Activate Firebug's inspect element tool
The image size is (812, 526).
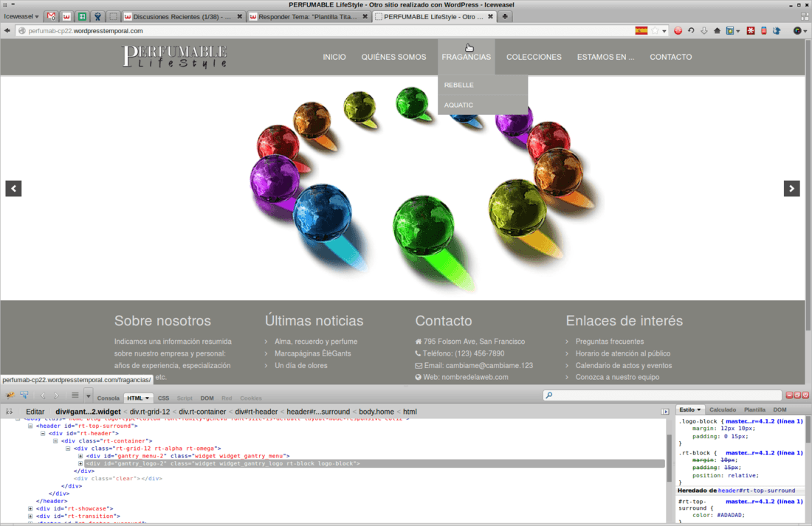pyautogui.click(x=24, y=395)
